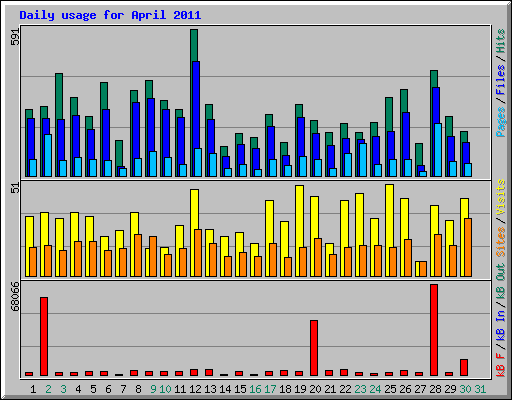Screen dimensions: 512x400
Task: Click the 'Pages' legend label
Action: pyautogui.click(x=500, y=122)
